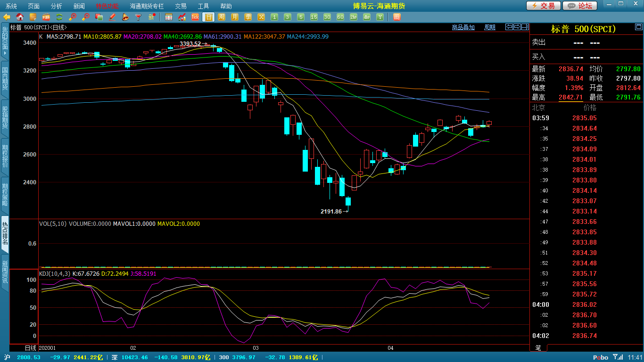Switch to 1-minute chart
Image resolution: width=644 pixels, height=362 pixels.
pos(274,17)
